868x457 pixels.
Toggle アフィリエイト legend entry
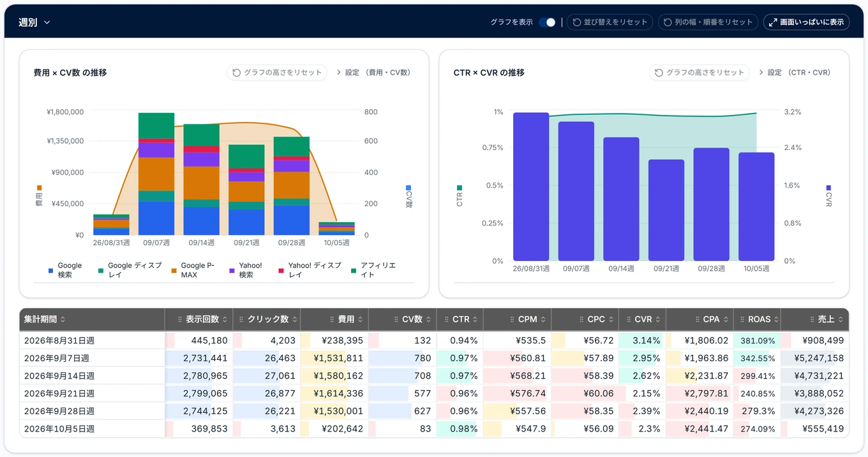[373, 270]
